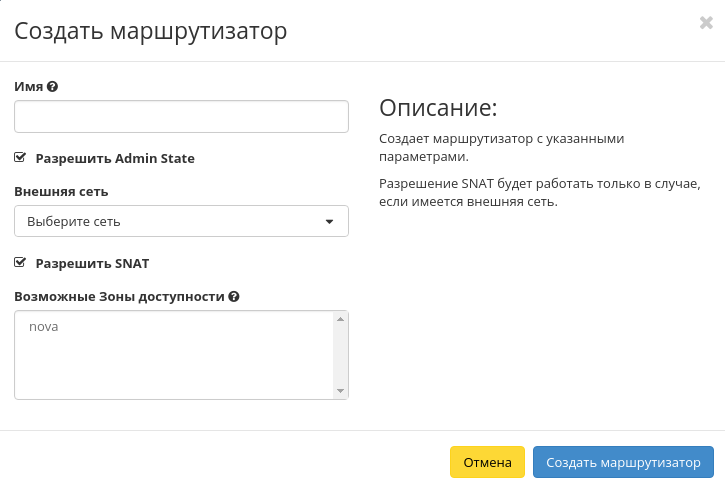Click the availability zones scrollbar track
Viewport: 725px width, 489px height.
click(x=340, y=355)
